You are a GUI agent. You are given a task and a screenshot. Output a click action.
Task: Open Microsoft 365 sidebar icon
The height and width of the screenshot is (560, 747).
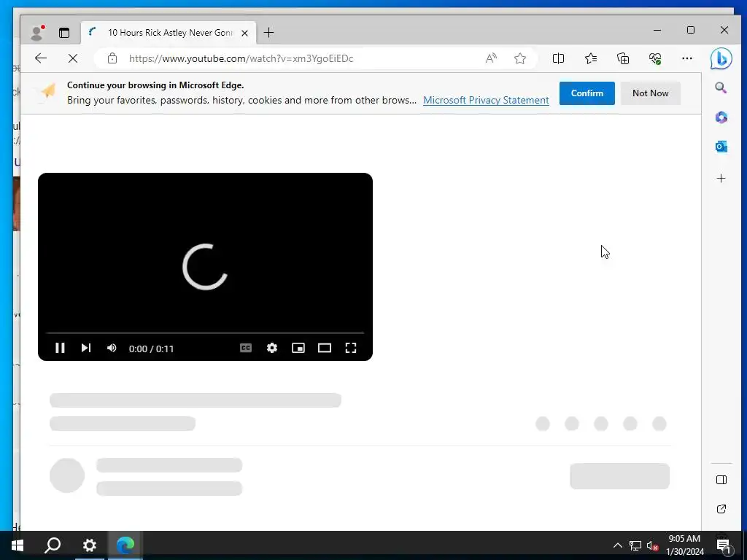point(721,117)
